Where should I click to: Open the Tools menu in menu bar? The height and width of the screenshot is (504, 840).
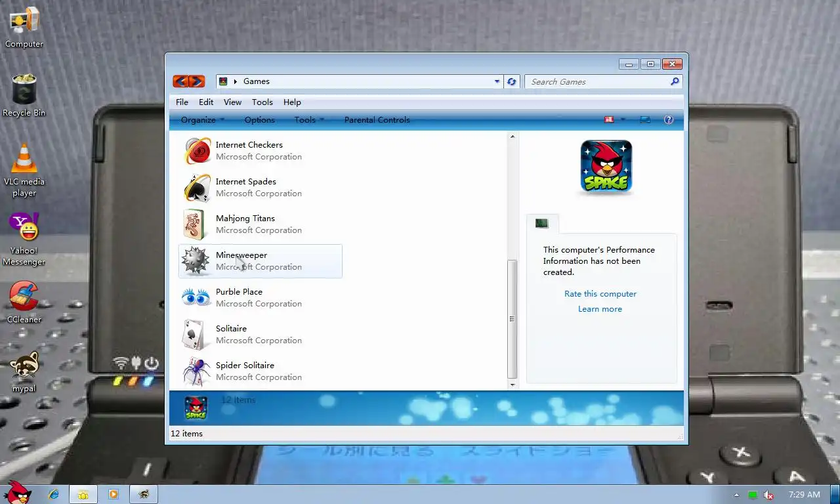[x=262, y=102]
